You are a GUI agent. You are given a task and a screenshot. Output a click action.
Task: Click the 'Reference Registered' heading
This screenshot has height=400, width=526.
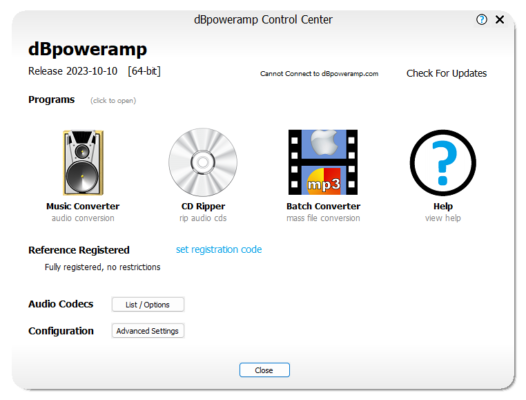[79, 250]
